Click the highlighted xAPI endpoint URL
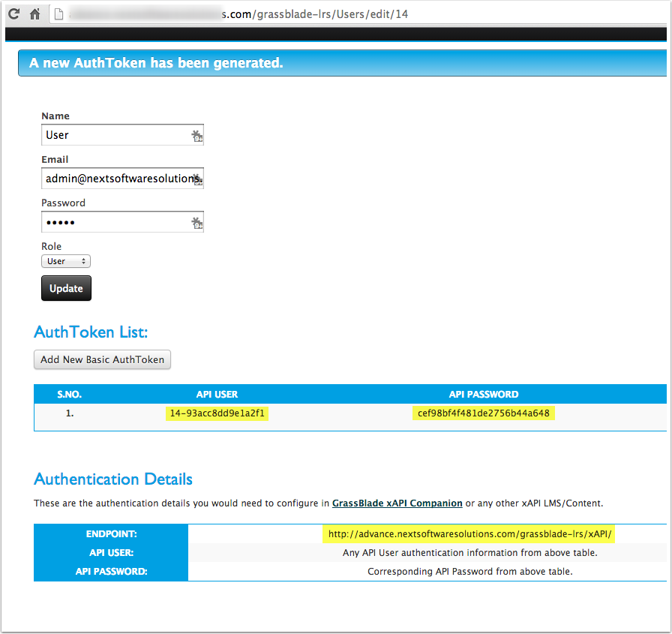 click(470, 534)
